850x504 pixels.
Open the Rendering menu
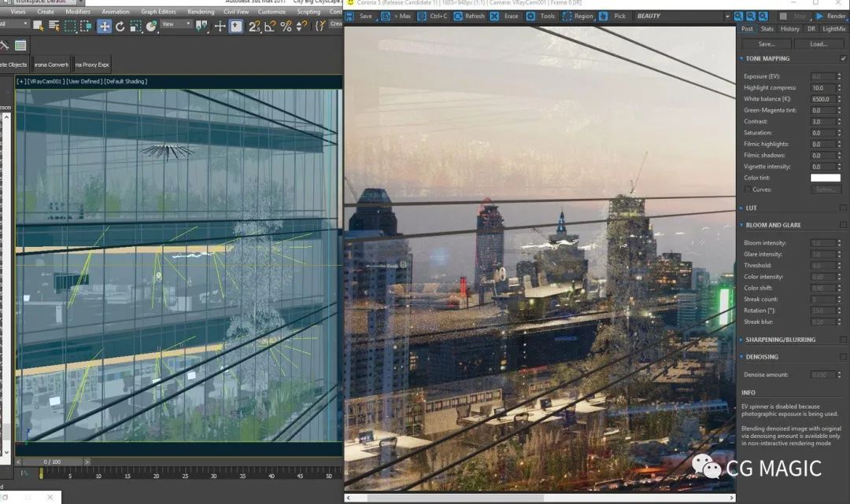pos(201,11)
